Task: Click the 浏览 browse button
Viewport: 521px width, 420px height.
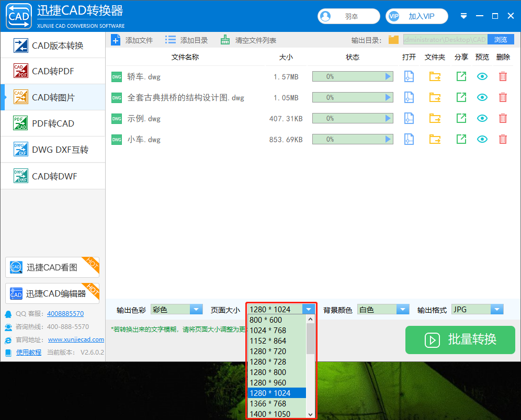Action: 501,40
